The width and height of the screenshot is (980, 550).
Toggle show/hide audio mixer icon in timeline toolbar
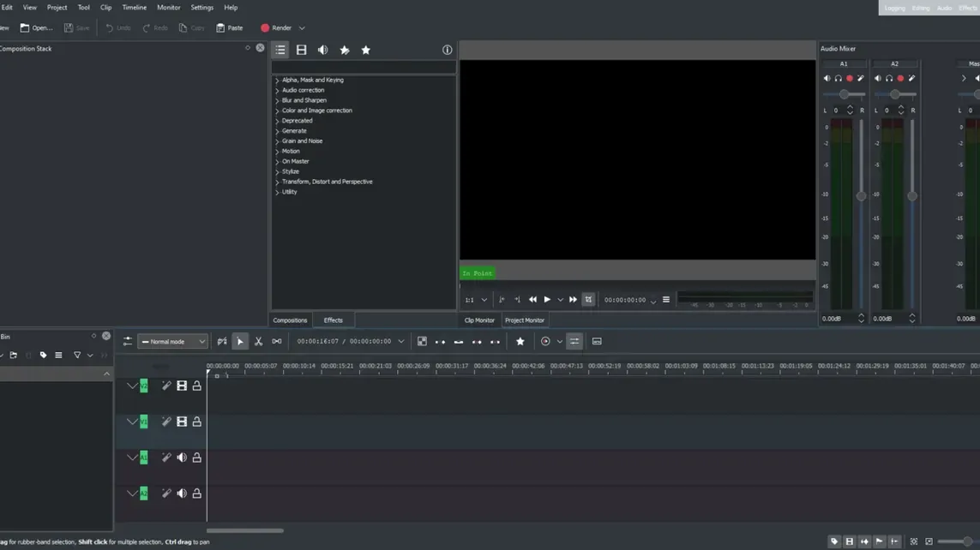tap(574, 342)
